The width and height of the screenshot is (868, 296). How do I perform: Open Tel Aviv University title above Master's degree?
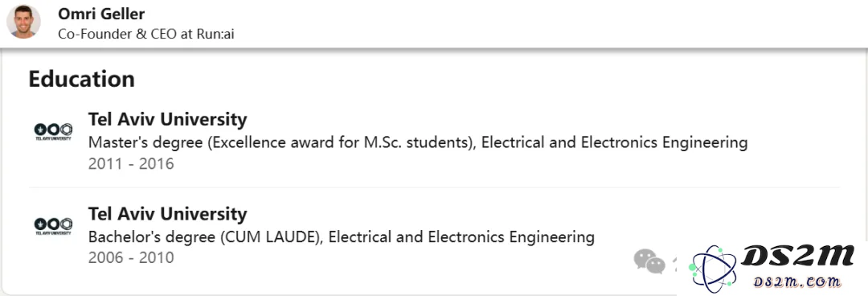click(167, 119)
